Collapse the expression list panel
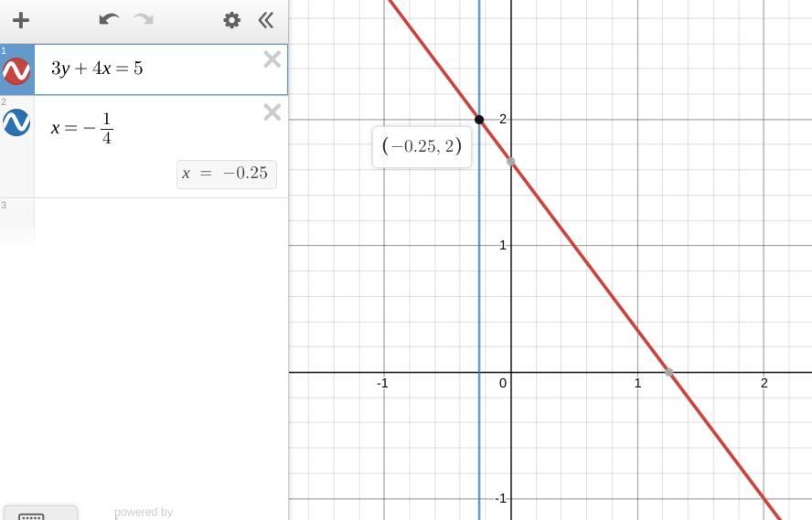 (x=266, y=21)
